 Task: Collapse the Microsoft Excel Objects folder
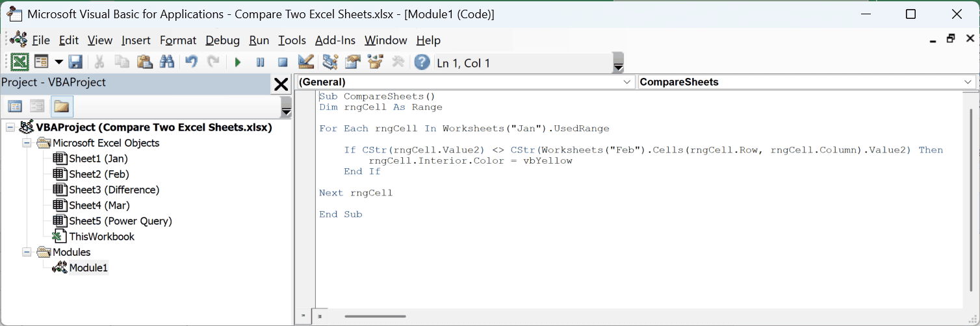pyautogui.click(x=27, y=143)
